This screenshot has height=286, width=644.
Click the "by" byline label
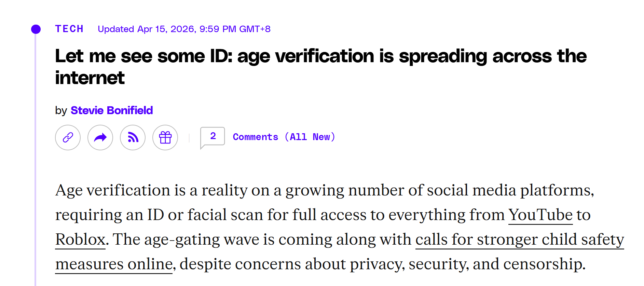coord(61,111)
